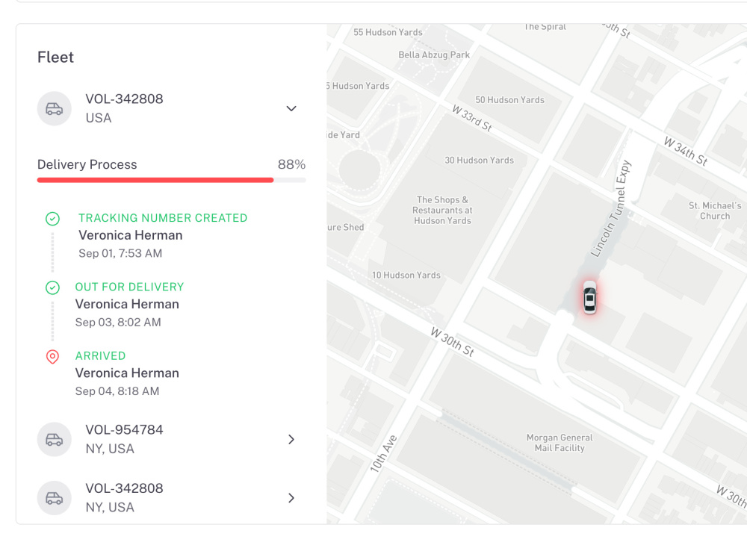Click the W 30th St label near 10th Ave

pos(452,342)
